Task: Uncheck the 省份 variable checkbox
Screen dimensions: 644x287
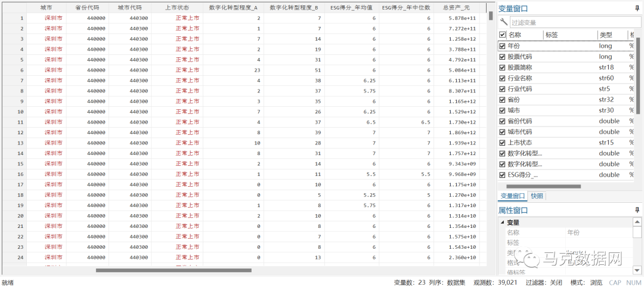Action: (502, 100)
